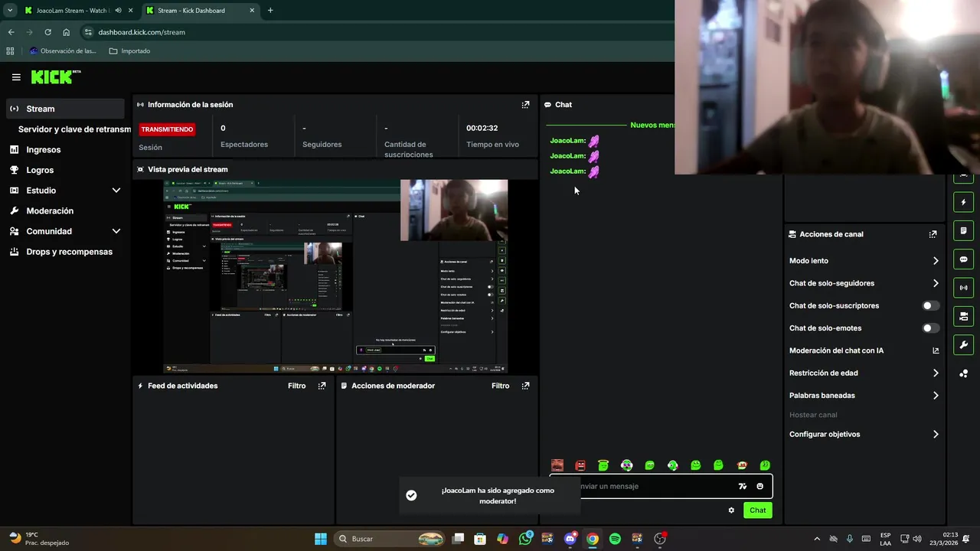Image resolution: width=980 pixels, height=551 pixels.
Task: Pop out the Feed de actividades panel
Action: tap(322, 386)
